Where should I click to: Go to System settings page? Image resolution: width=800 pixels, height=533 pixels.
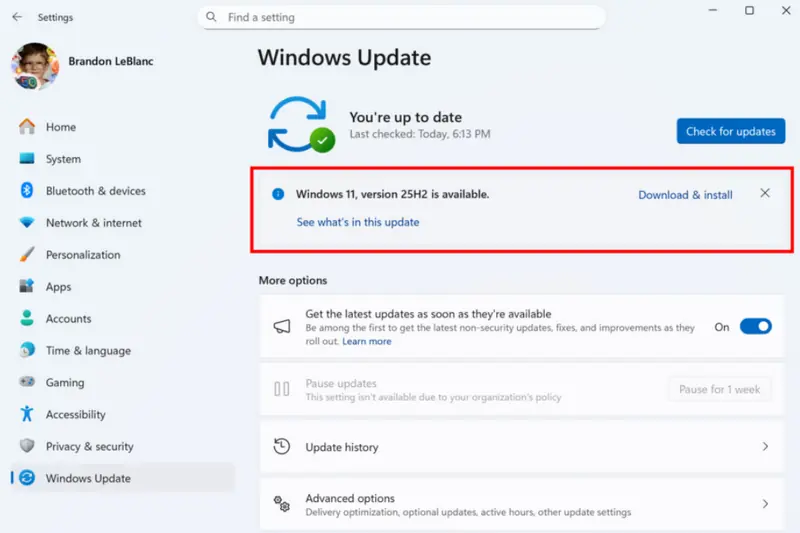tap(63, 159)
